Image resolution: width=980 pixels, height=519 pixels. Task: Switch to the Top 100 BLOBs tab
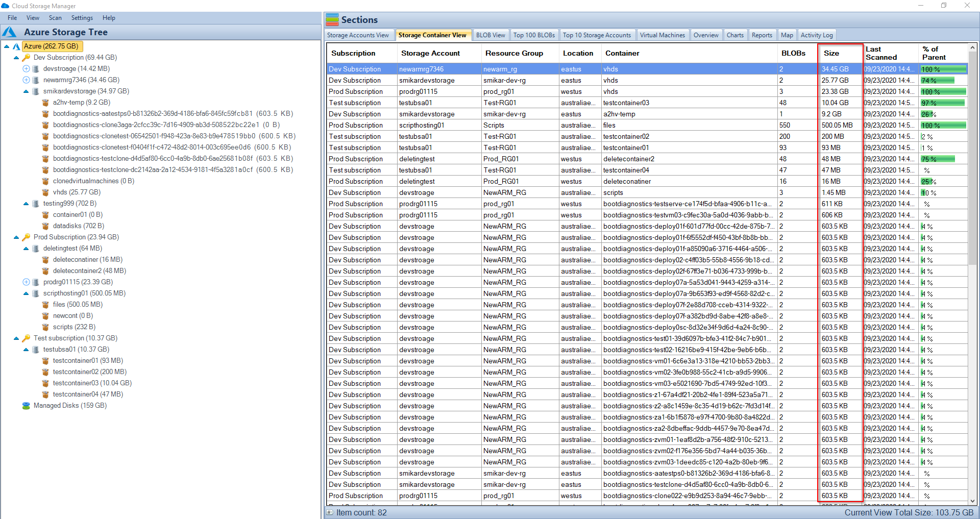[534, 35]
